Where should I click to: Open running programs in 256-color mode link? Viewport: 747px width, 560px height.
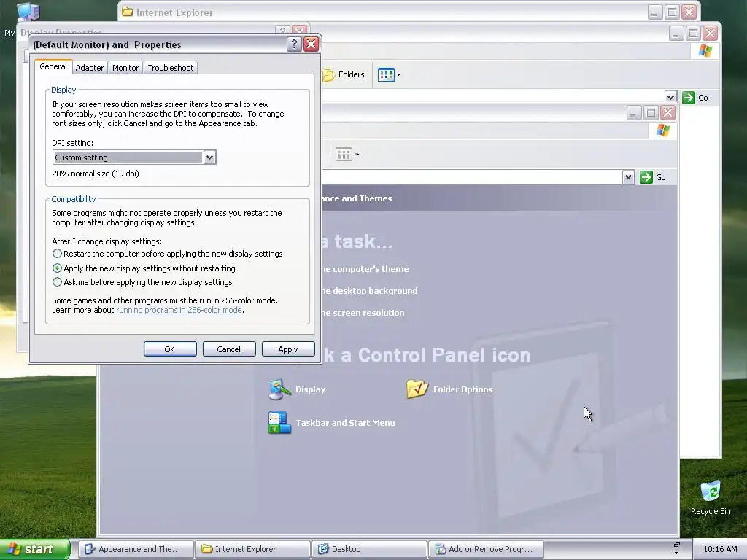click(x=179, y=310)
